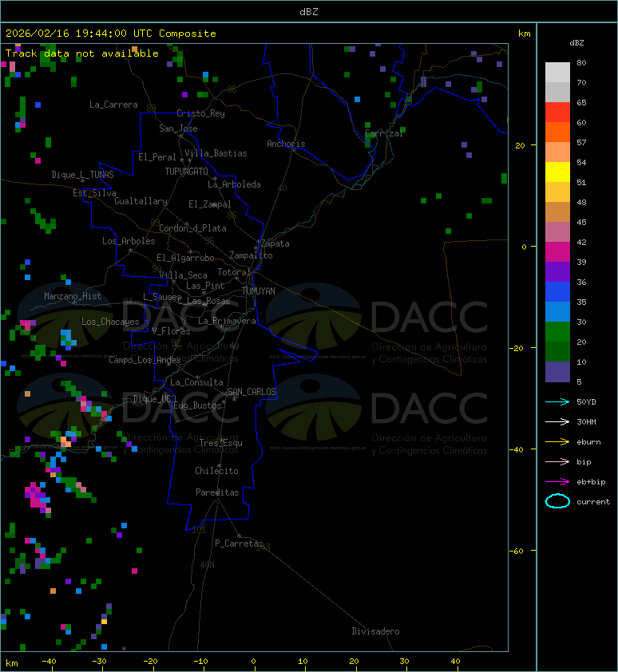
Task: Click the Carrizal location label
Action: tap(384, 134)
